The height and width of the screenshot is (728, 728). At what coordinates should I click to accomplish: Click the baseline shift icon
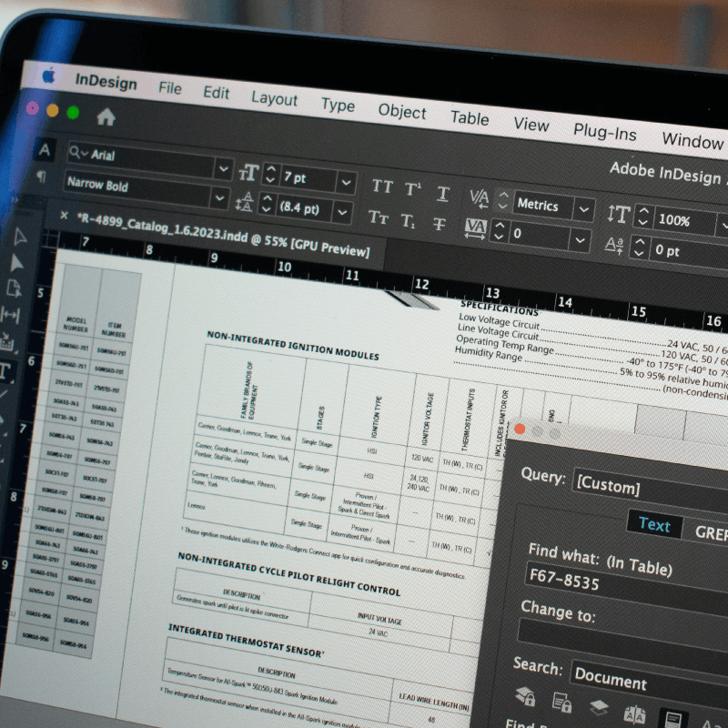(613, 245)
